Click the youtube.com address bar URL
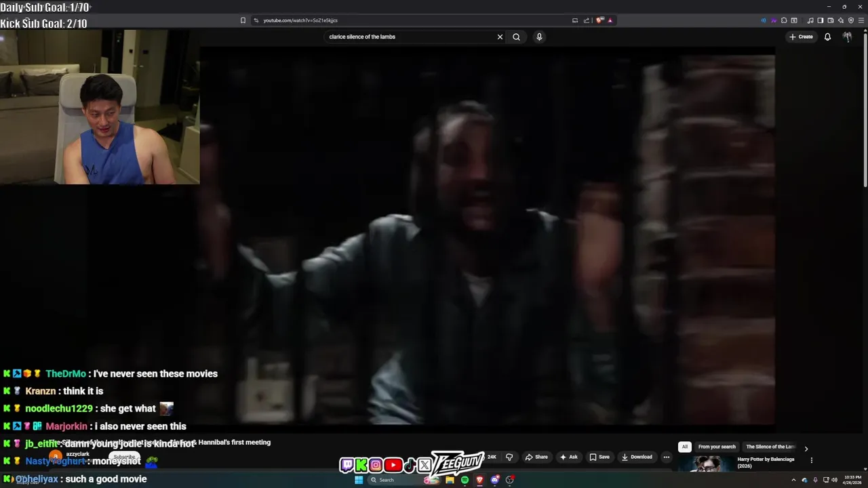Viewport: 868px width, 488px height. (300, 20)
